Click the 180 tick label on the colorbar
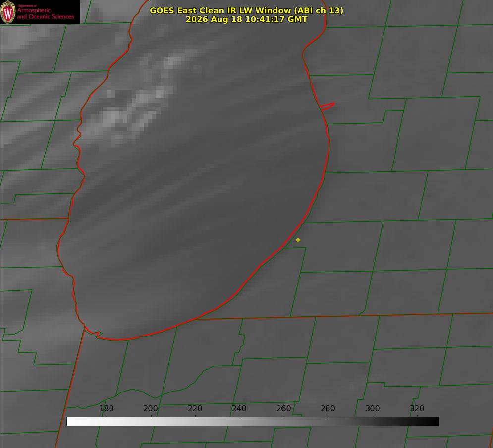This screenshot has width=493, height=448. click(106, 408)
